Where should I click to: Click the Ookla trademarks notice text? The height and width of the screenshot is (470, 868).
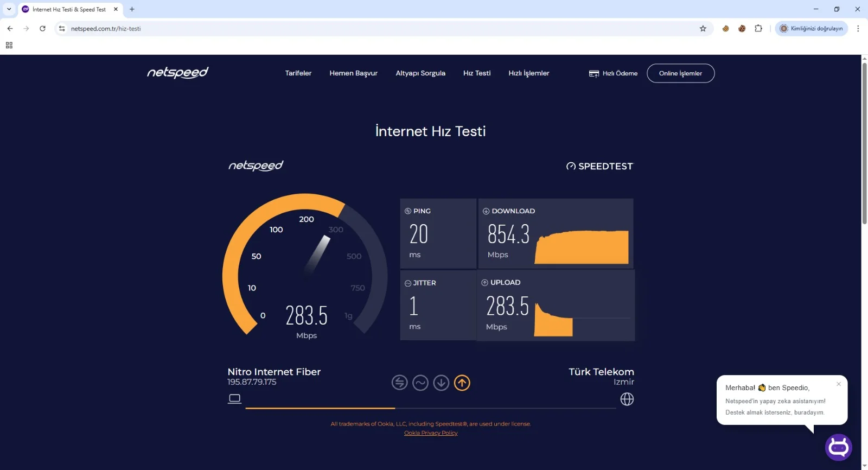(x=431, y=424)
